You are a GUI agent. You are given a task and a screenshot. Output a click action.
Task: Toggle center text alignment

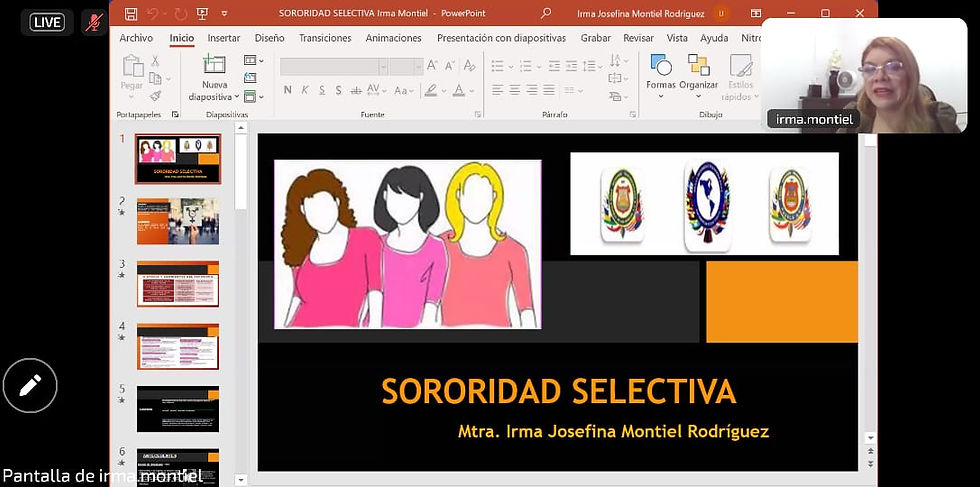[514, 90]
